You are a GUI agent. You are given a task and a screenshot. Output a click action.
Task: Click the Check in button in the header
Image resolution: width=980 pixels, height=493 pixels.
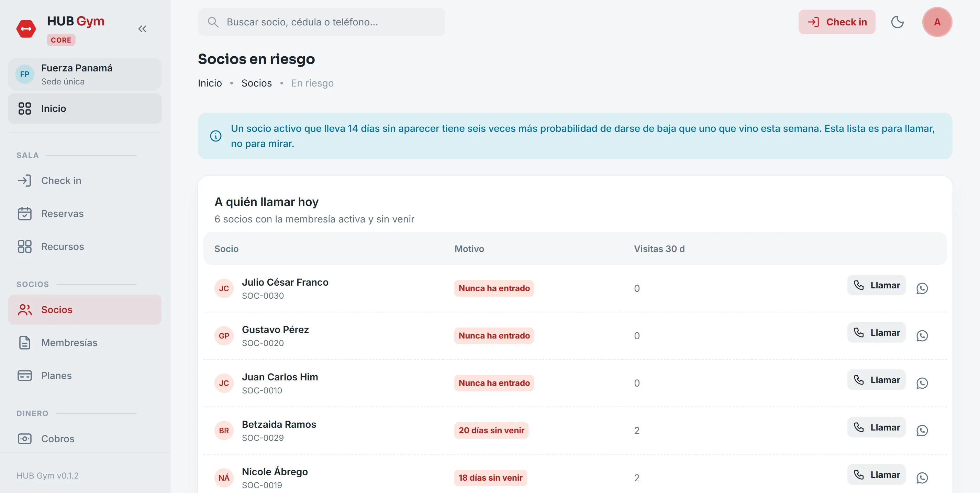click(837, 22)
